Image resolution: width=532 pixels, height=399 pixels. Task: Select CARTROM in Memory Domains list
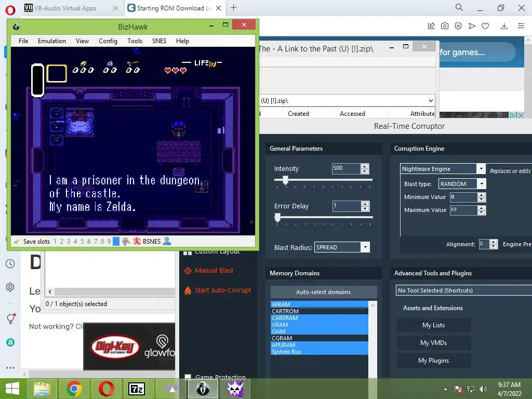coord(320,311)
